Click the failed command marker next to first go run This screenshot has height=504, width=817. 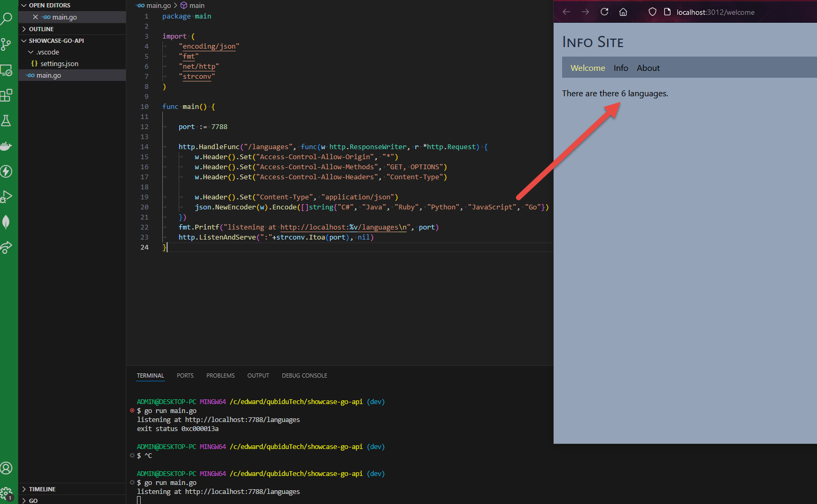(132, 410)
